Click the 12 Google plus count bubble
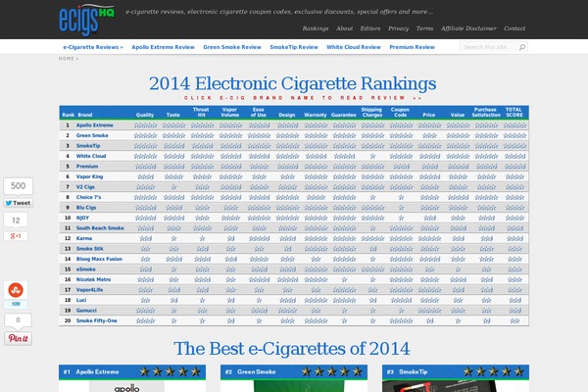 (16, 220)
